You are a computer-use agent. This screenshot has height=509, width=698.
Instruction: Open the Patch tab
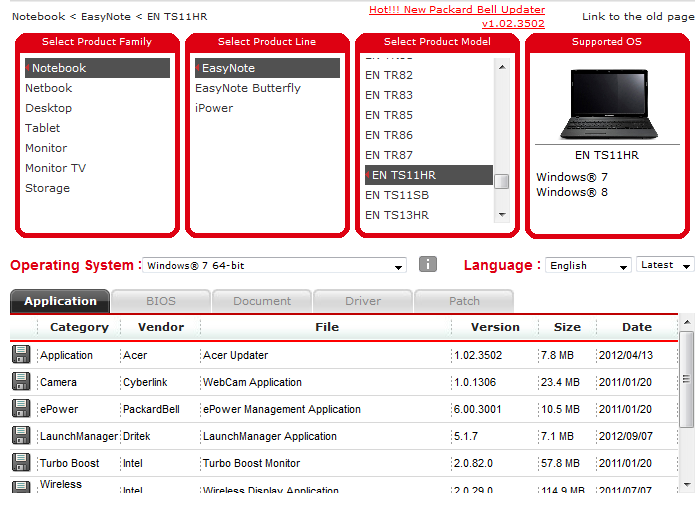coord(464,301)
